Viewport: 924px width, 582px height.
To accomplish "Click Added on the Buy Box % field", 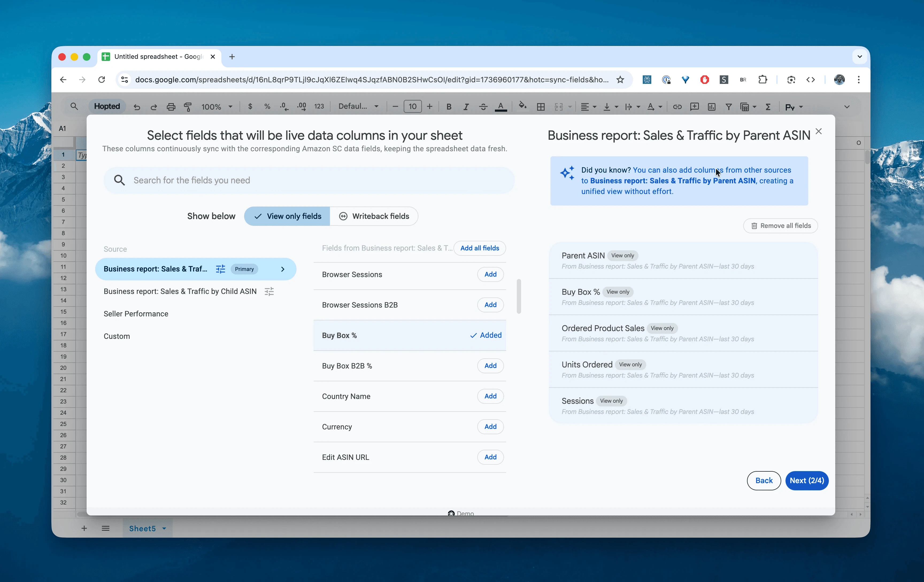I will (x=486, y=335).
